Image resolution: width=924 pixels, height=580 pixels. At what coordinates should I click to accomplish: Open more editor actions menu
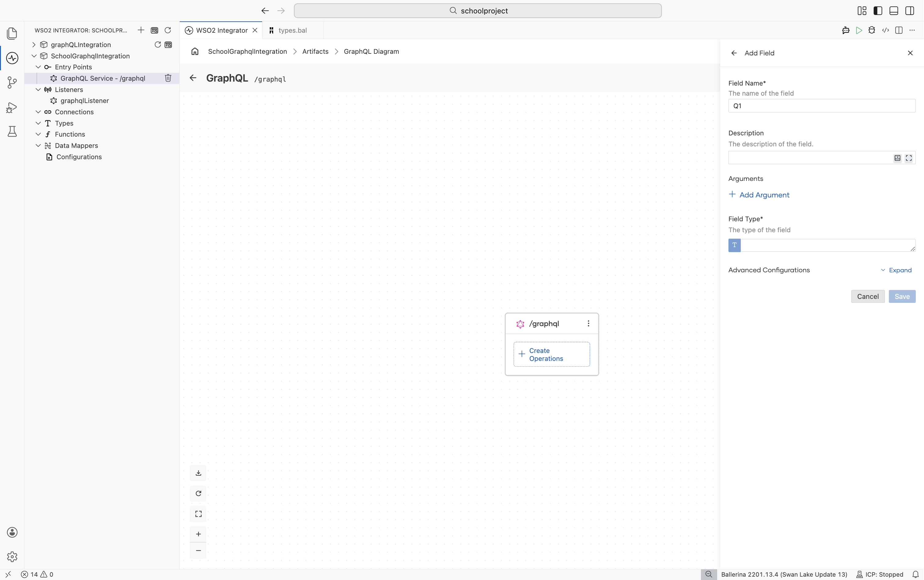pyautogui.click(x=912, y=30)
